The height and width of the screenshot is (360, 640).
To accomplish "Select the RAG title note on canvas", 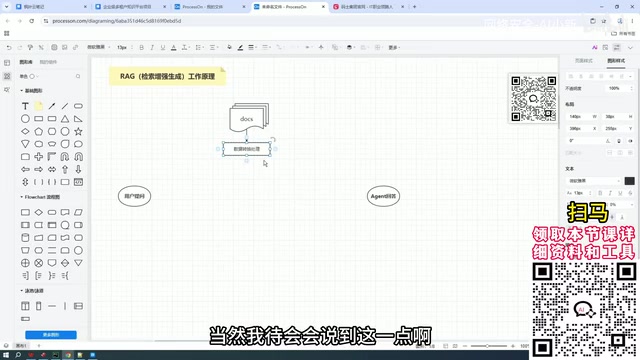I will [x=167, y=76].
